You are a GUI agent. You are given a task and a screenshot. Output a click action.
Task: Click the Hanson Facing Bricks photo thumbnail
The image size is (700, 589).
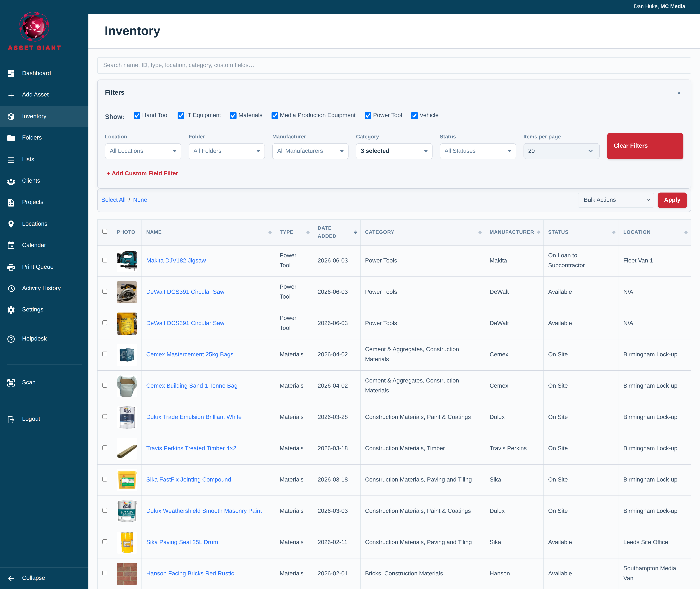127,574
